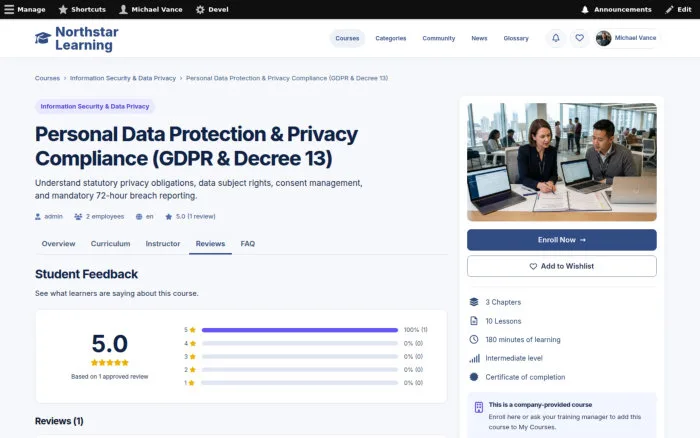Click the employees group icon
700x438 pixels.
[78, 217]
